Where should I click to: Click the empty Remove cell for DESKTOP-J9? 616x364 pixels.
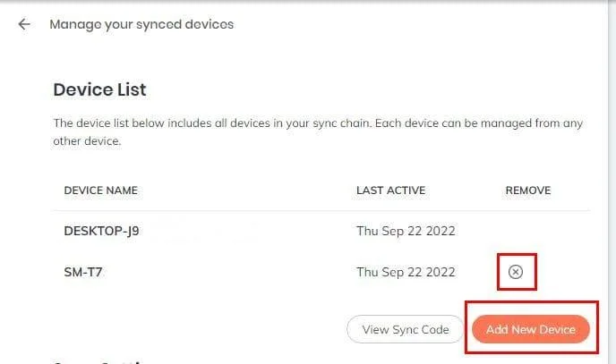click(x=528, y=231)
